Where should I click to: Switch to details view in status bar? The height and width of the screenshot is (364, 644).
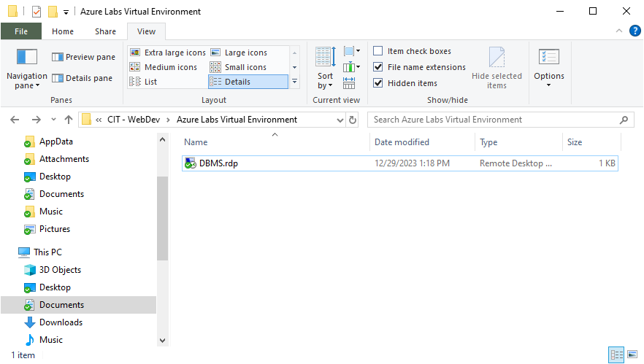click(x=616, y=355)
